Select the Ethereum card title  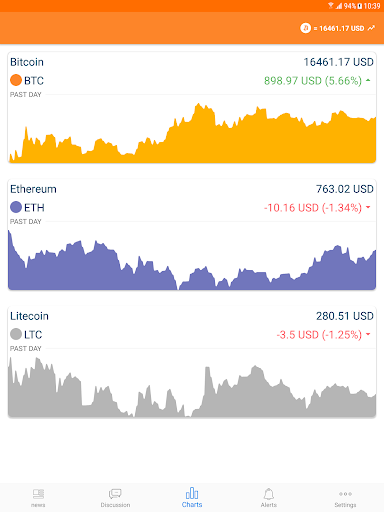coord(33,189)
